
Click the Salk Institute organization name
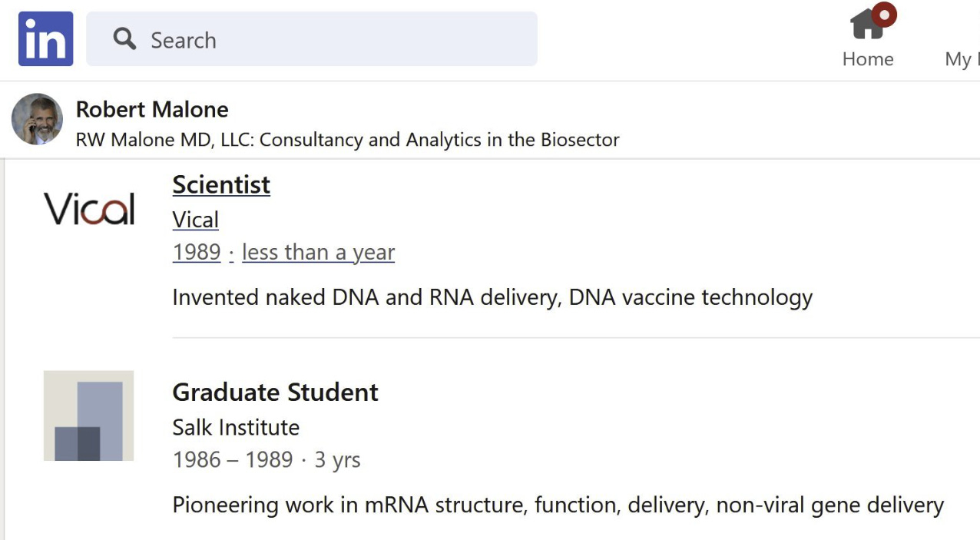tap(236, 427)
